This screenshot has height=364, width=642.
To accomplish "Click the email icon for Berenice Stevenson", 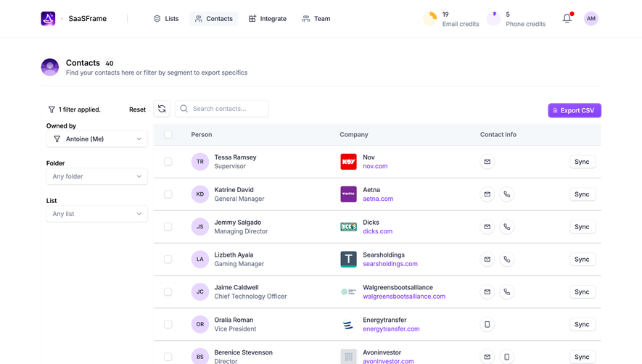I will [x=487, y=357].
